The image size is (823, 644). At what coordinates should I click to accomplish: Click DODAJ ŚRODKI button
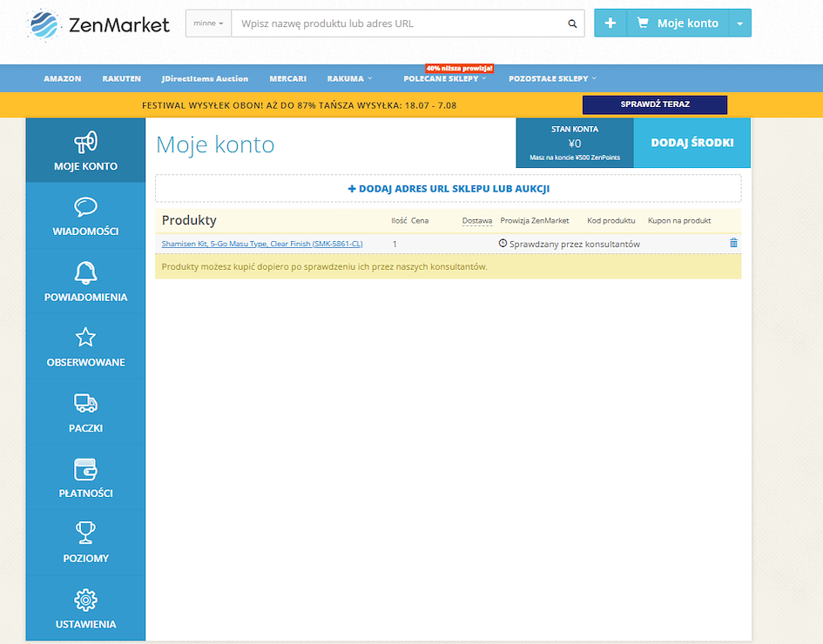click(691, 143)
